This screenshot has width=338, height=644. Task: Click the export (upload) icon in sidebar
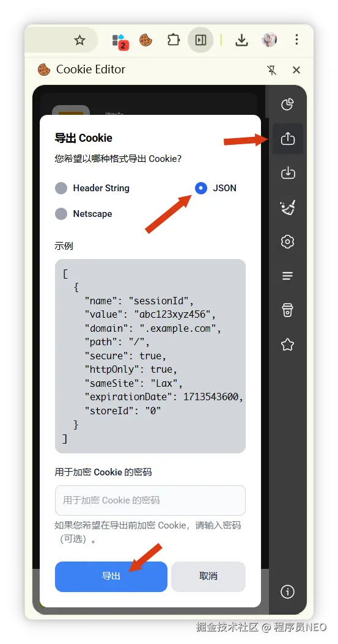[x=287, y=139]
